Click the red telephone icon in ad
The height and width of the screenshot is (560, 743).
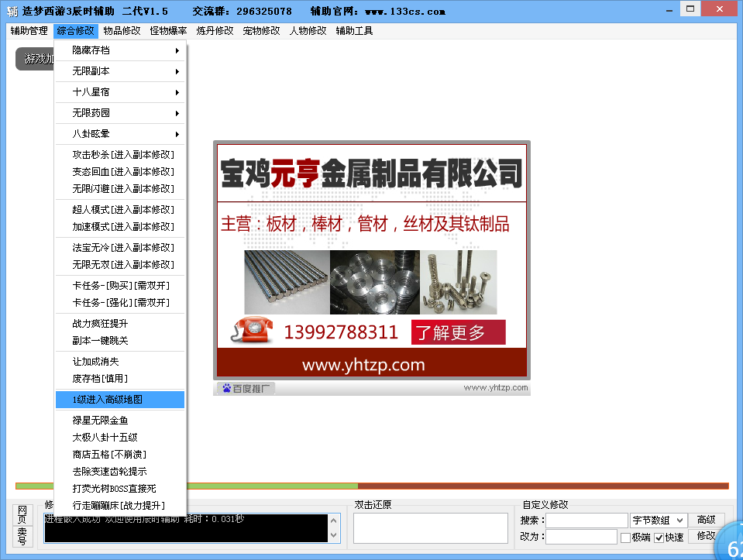click(x=253, y=330)
